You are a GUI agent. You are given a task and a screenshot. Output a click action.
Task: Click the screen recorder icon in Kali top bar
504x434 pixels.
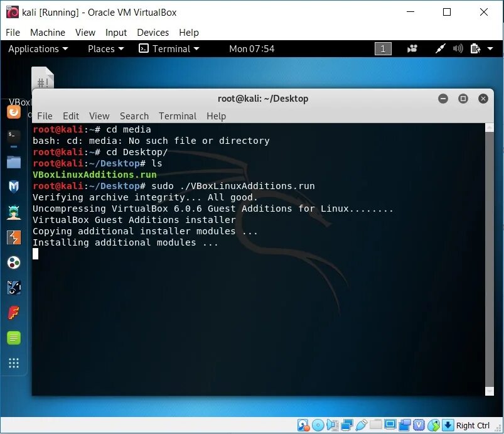(x=412, y=49)
